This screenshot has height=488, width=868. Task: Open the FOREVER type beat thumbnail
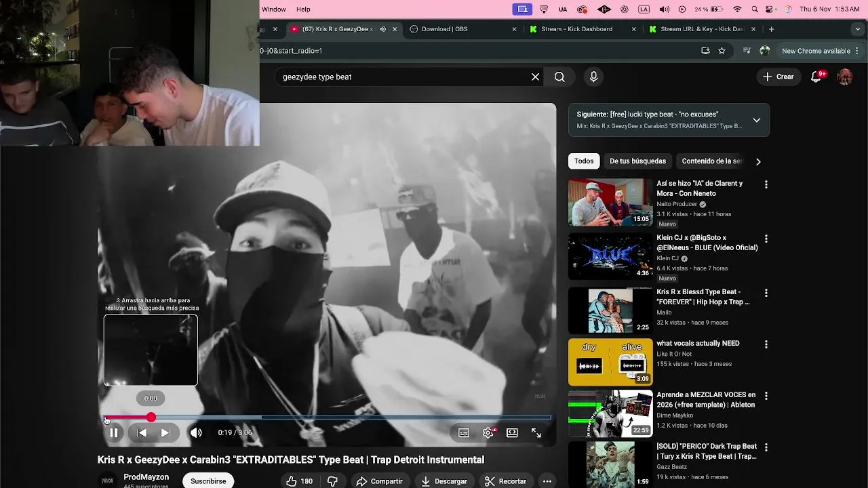tap(610, 310)
